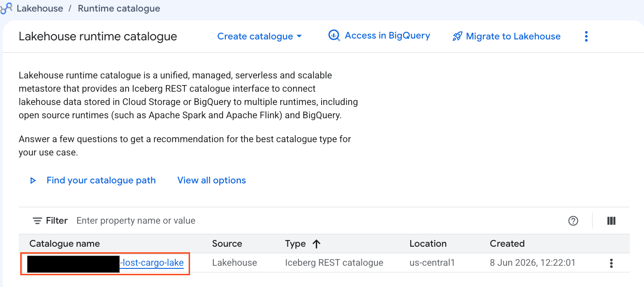This screenshot has width=644, height=287.
Task: Sort by Catalogue name column
Action: (x=65, y=244)
